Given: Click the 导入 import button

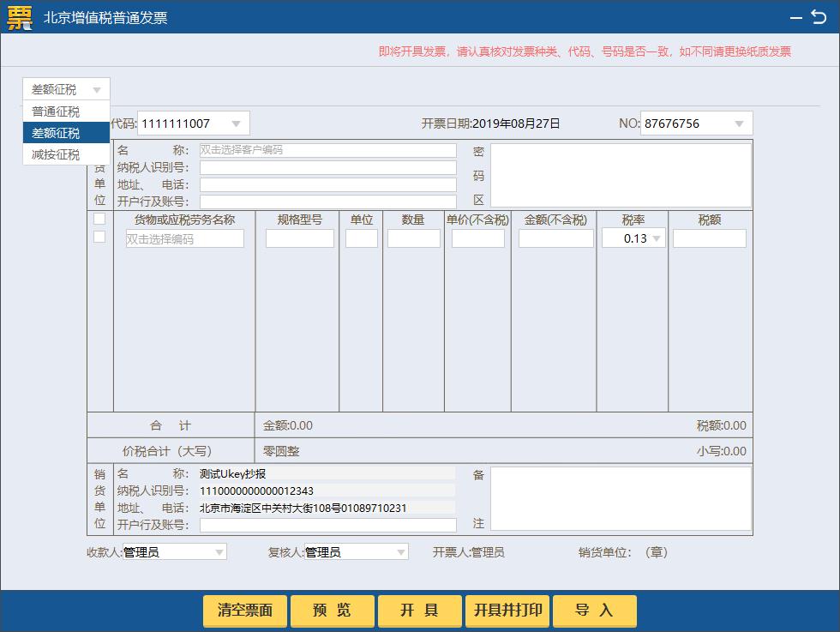Looking at the screenshot, I should pos(595,611).
